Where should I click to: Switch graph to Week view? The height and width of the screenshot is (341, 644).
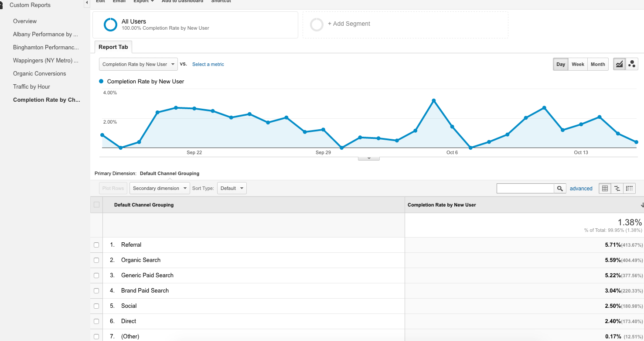578,64
